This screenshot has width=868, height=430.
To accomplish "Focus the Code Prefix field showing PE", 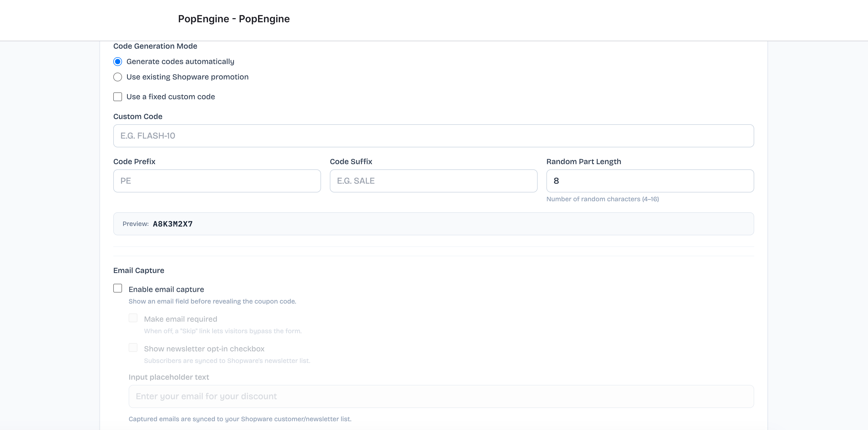I will coord(217,181).
